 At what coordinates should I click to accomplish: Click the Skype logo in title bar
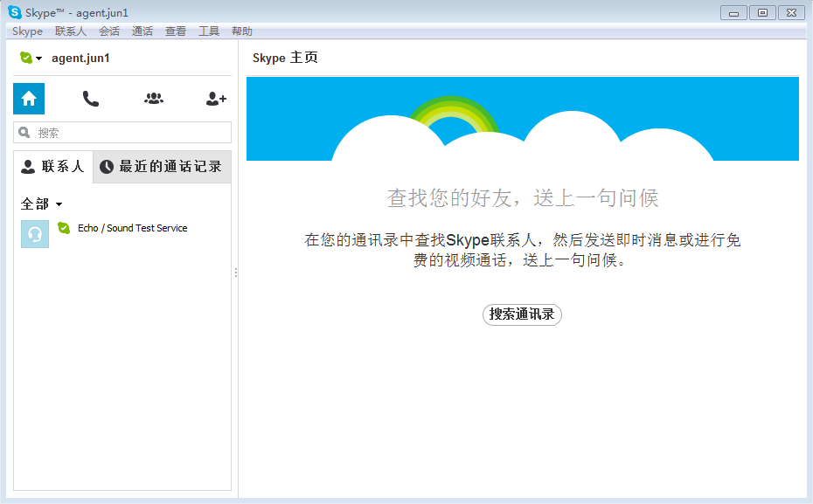(x=15, y=12)
